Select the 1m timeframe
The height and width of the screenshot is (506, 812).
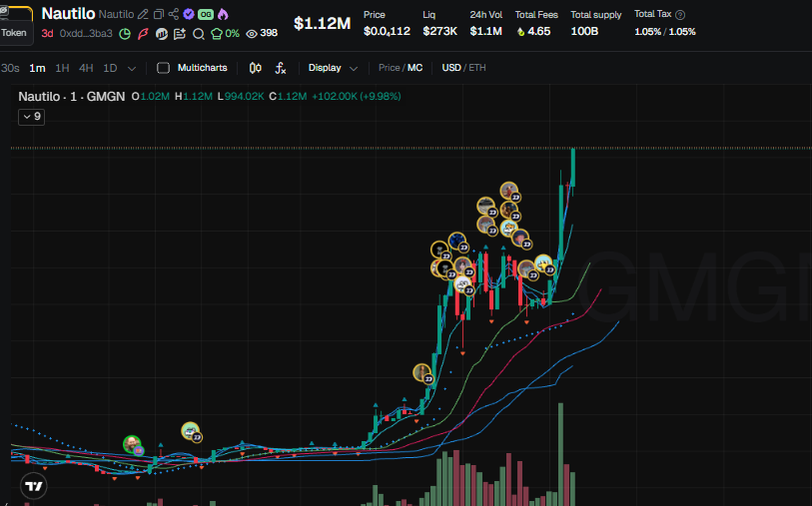tap(37, 68)
